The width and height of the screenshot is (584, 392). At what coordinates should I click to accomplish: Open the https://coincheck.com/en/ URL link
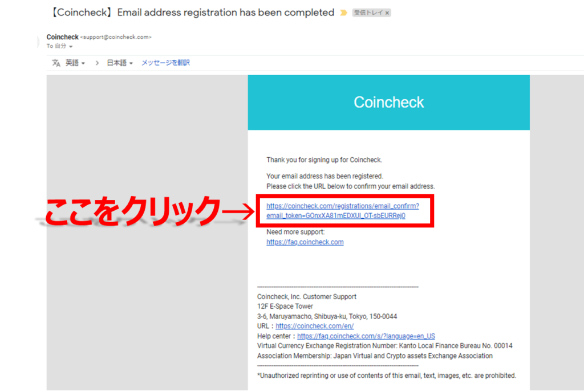click(315, 326)
